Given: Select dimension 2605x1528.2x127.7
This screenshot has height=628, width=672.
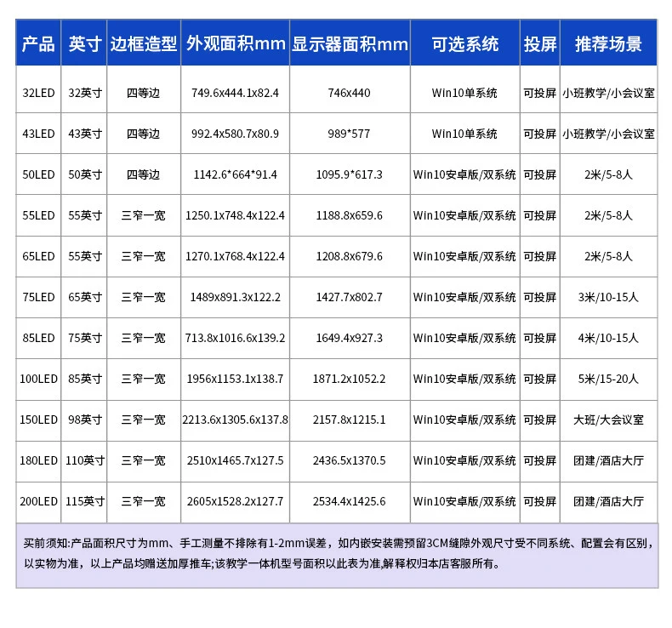Looking at the screenshot, I should click(x=235, y=501).
